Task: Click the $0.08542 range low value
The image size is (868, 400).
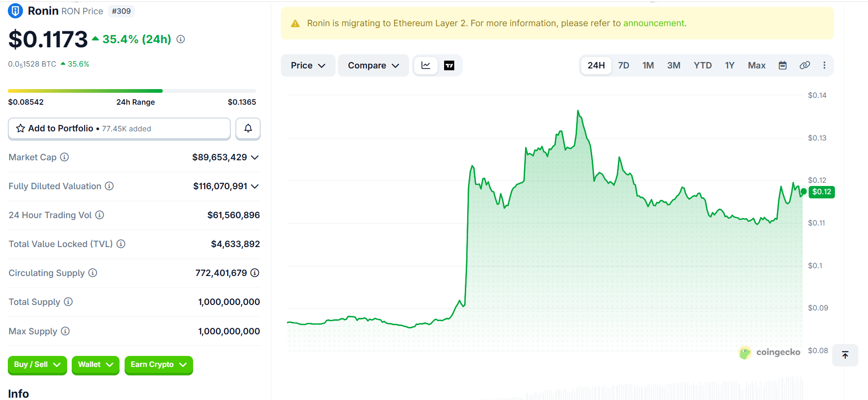Action: point(26,102)
